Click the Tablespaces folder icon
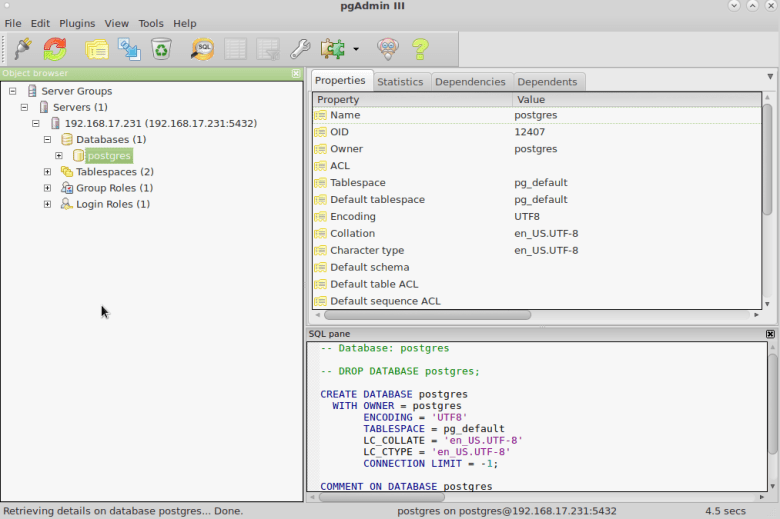This screenshot has width=780, height=519. 67,172
